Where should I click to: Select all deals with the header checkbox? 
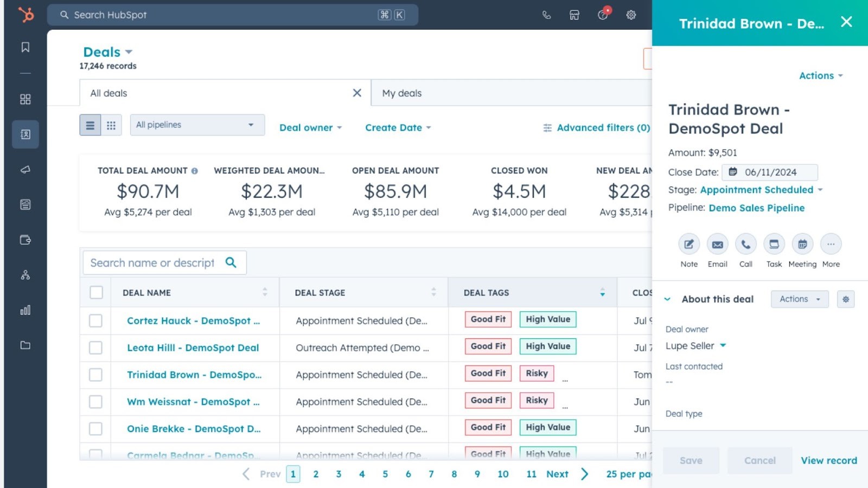click(95, 292)
